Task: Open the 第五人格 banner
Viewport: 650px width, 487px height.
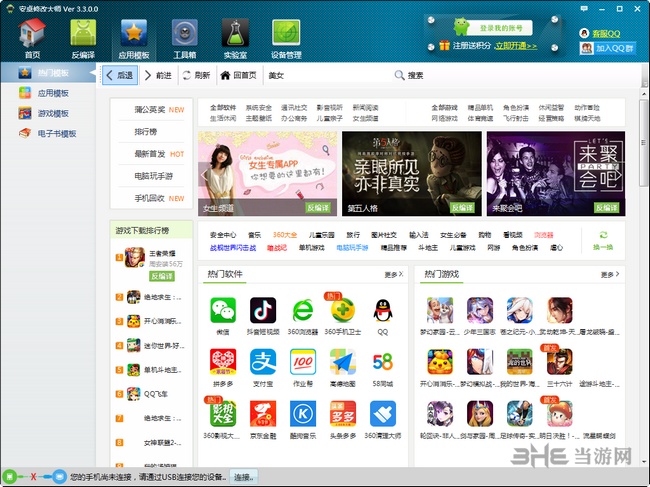Action: click(x=412, y=173)
